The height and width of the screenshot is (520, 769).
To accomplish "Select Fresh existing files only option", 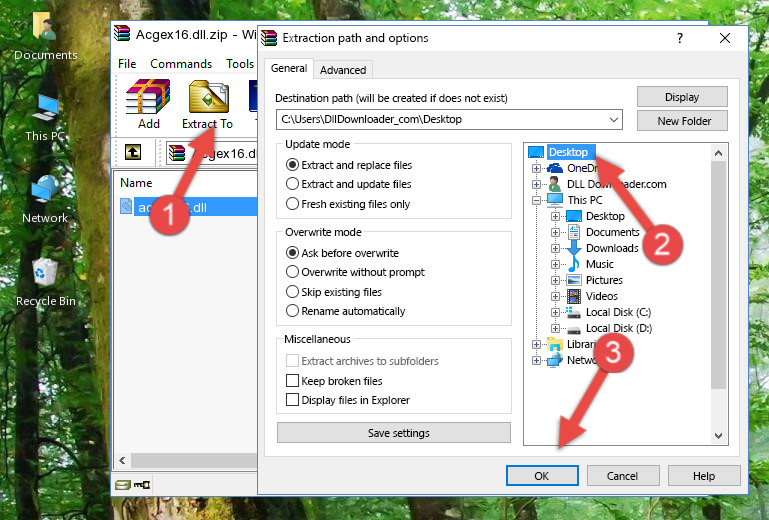I will click(x=292, y=204).
